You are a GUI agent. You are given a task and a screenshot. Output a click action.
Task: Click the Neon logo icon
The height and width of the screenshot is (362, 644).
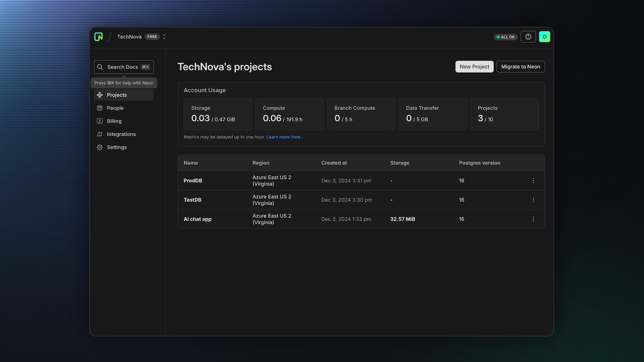point(99,37)
